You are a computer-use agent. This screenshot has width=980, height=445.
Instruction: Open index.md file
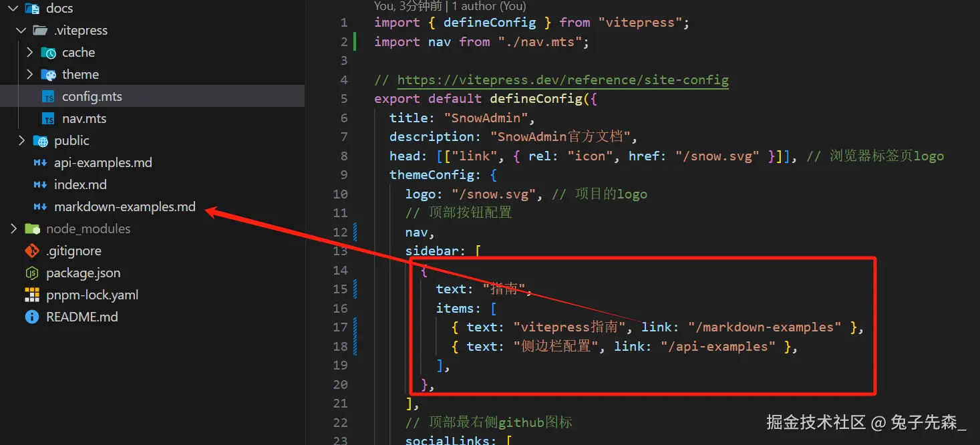(80, 184)
